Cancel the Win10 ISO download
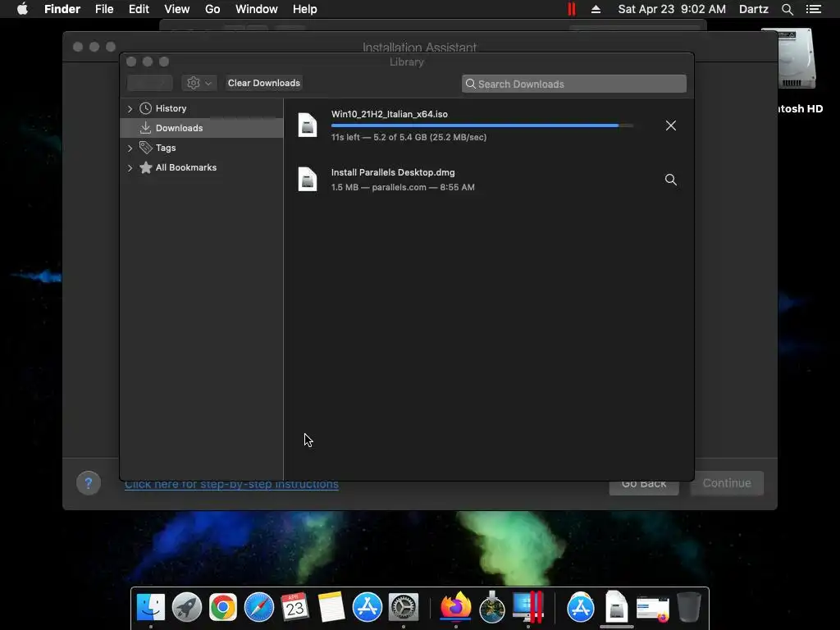This screenshot has width=840, height=630. [671, 126]
